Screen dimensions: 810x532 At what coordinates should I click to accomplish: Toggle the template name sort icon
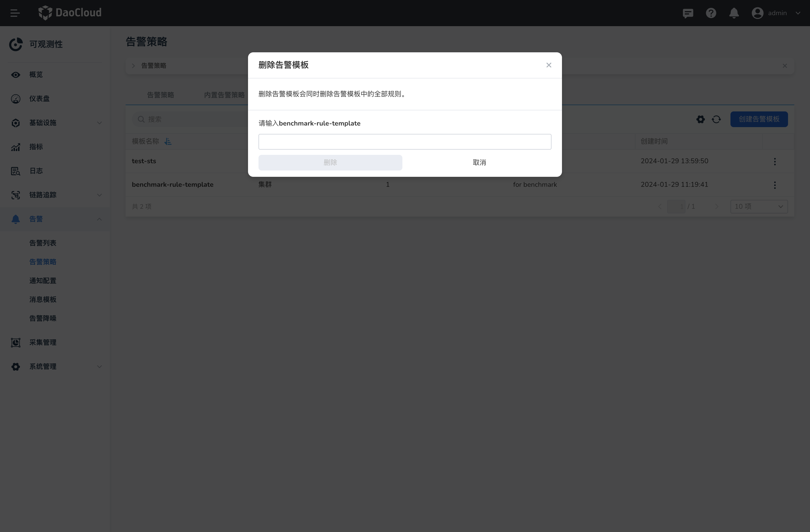[x=168, y=142]
